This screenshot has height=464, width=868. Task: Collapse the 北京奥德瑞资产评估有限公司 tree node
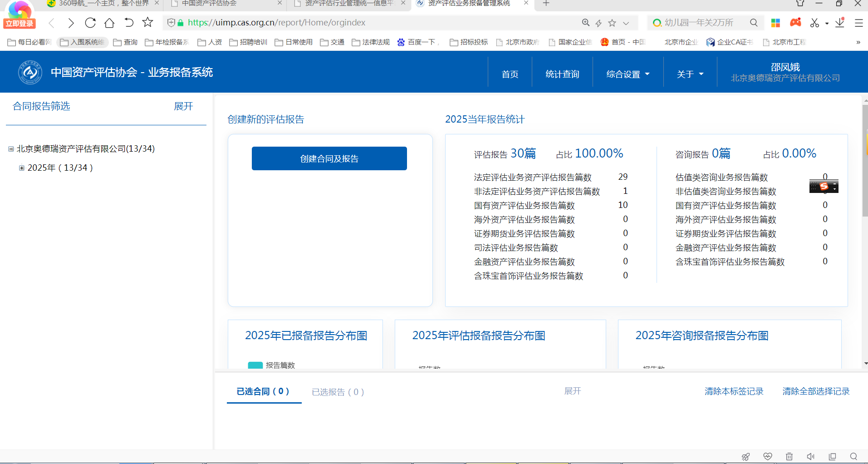[x=11, y=149]
